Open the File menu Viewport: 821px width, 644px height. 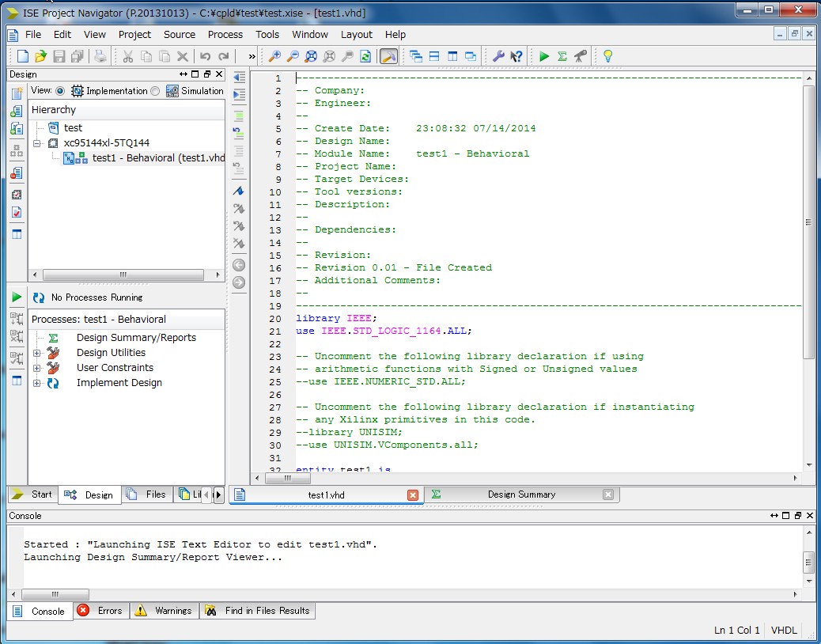[x=33, y=35]
